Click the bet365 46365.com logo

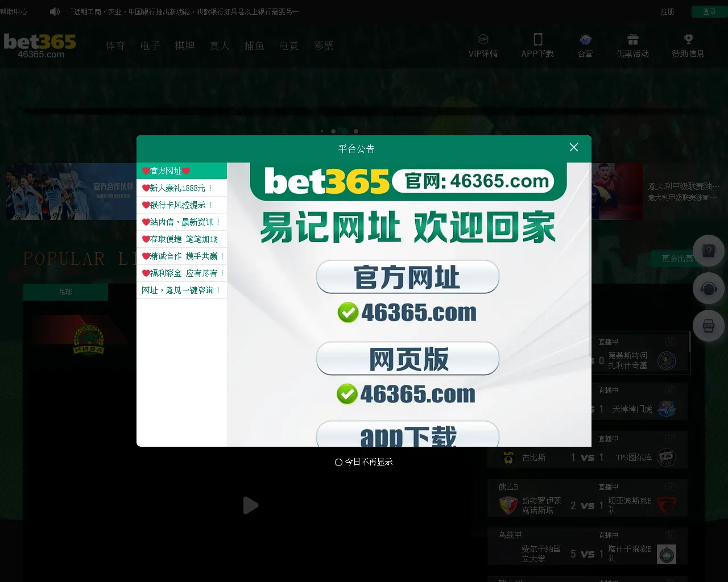(40, 45)
